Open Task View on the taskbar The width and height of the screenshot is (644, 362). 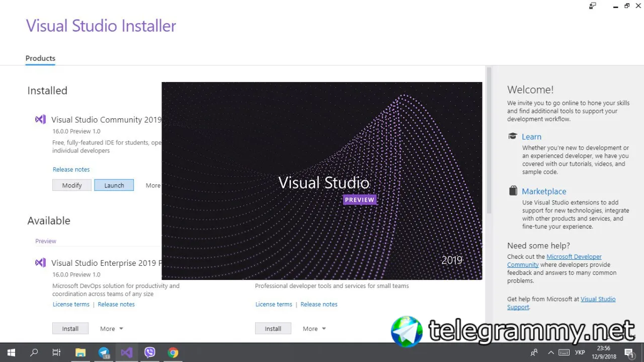click(x=57, y=352)
